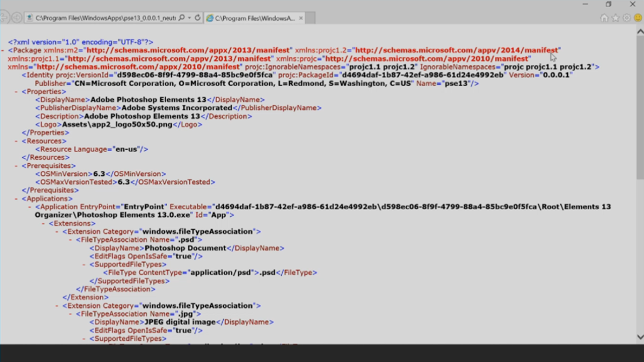Collapse the Resources node
The image size is (644, 362).
pyautogui.click(x=16, y=141)
